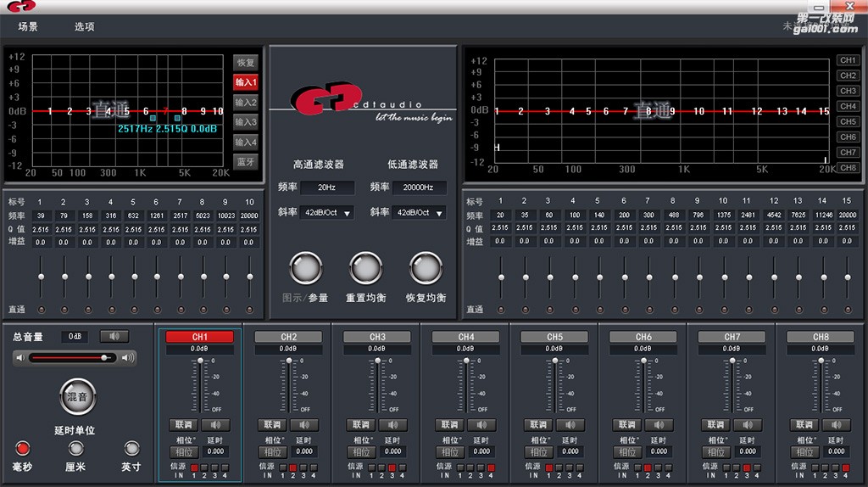Mute the master volume speaker button
Image resolution: width=868 pixels, height=487 pixels.
pyautogui.click(x=114, y=336)
